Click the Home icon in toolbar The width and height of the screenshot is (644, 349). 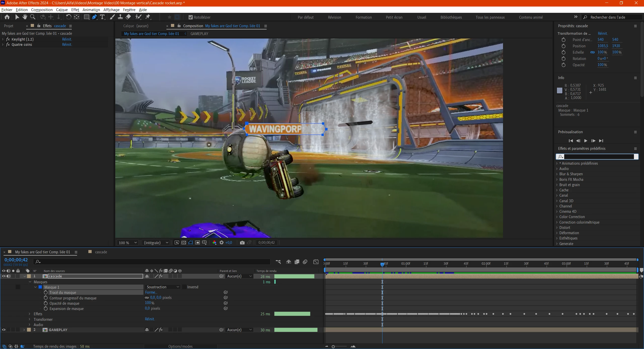pyautogui.click(x=7, y=17)
